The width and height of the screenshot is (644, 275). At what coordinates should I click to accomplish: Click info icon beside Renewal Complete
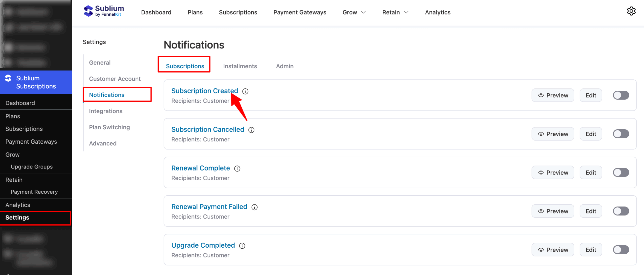237,169
